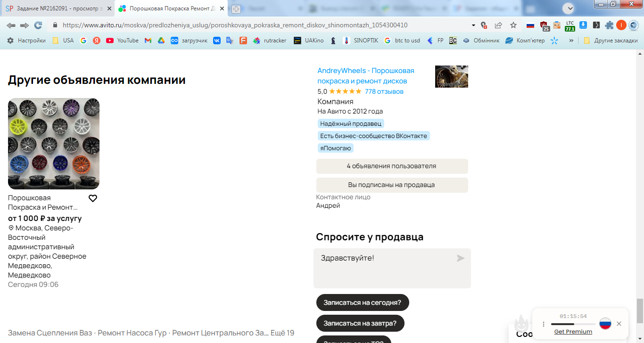Open the orange F bookmark icon
This screenshot has height=343, width=644.
243,41
